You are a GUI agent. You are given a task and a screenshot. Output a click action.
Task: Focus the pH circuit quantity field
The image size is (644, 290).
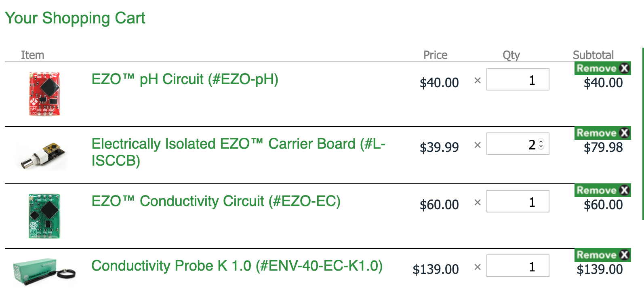517,80
